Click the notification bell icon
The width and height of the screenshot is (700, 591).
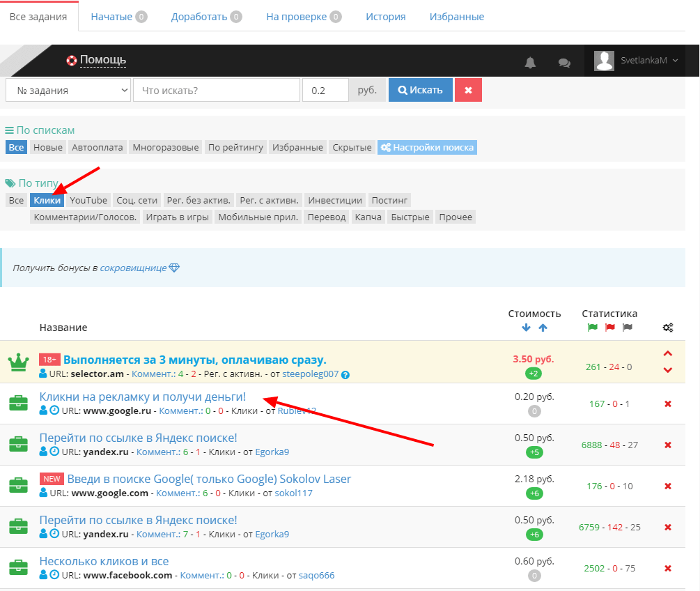click(x=530, y=63)
